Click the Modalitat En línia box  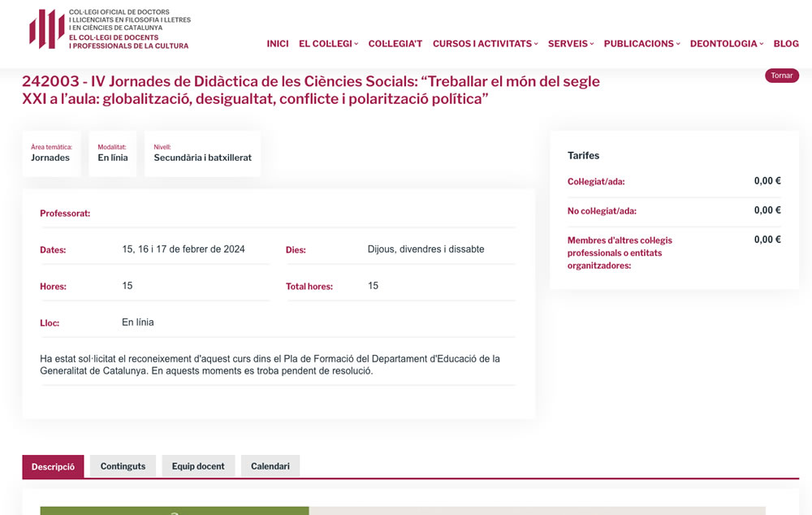[x=113, y=154]
